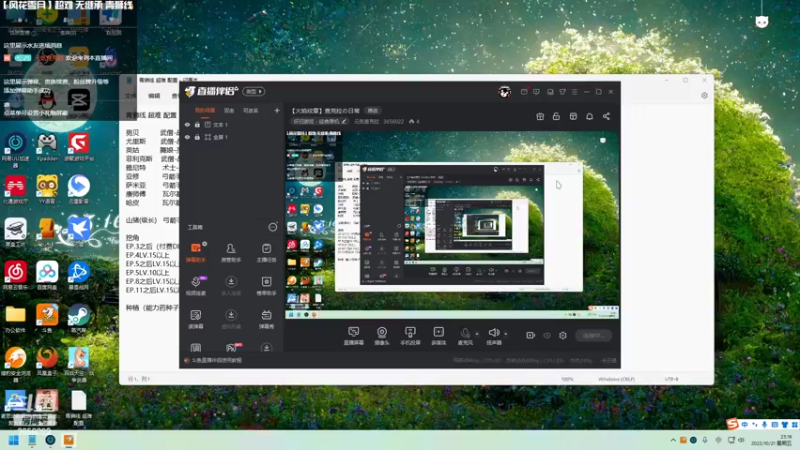The width and height of the screenshot is (800, 450).
Task: Open the 弹幕助手 tool in the toolbox
Action: pyautogui.click(x=196, y=252)
